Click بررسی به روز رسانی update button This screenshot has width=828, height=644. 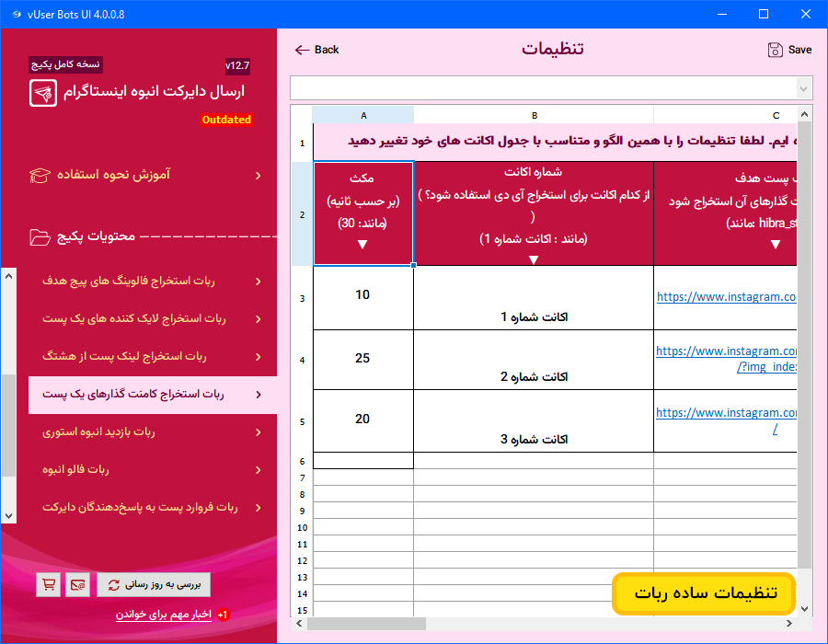(x=154, y=585)
